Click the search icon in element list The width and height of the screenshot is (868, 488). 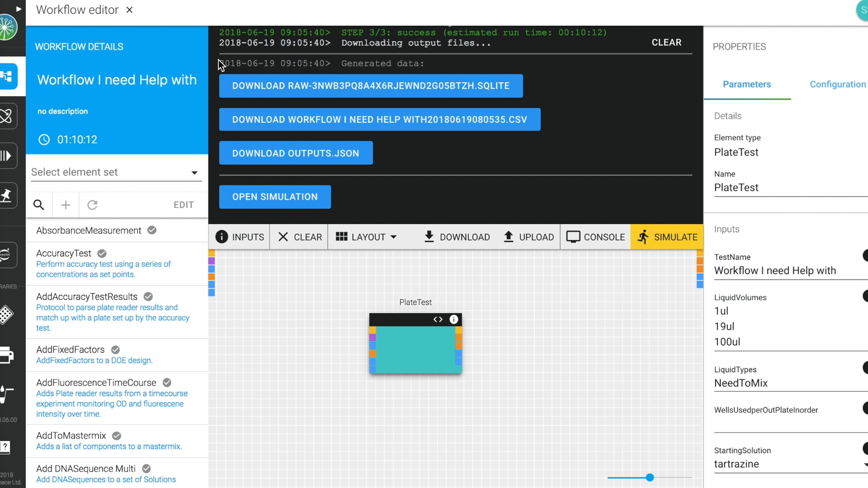point(39,205)
